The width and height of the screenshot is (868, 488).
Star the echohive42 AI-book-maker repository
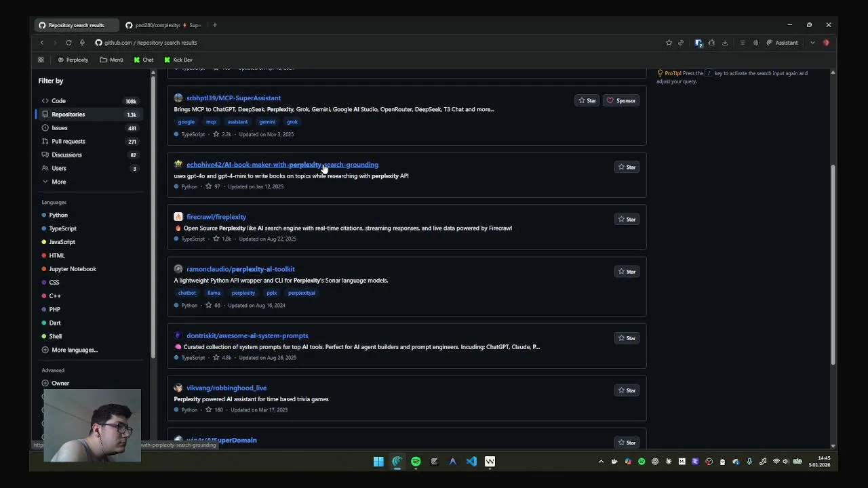pos(627,167)
